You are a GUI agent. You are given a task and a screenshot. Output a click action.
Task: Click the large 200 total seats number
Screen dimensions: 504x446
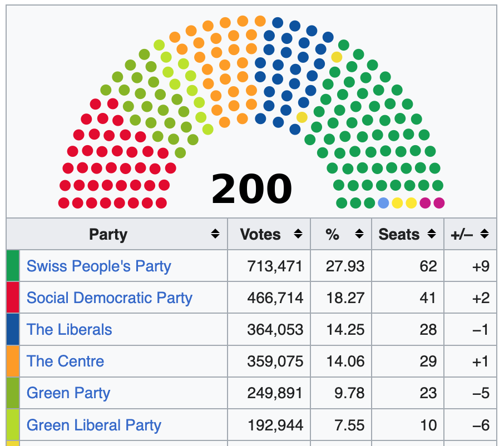click(x=251, y=189)
